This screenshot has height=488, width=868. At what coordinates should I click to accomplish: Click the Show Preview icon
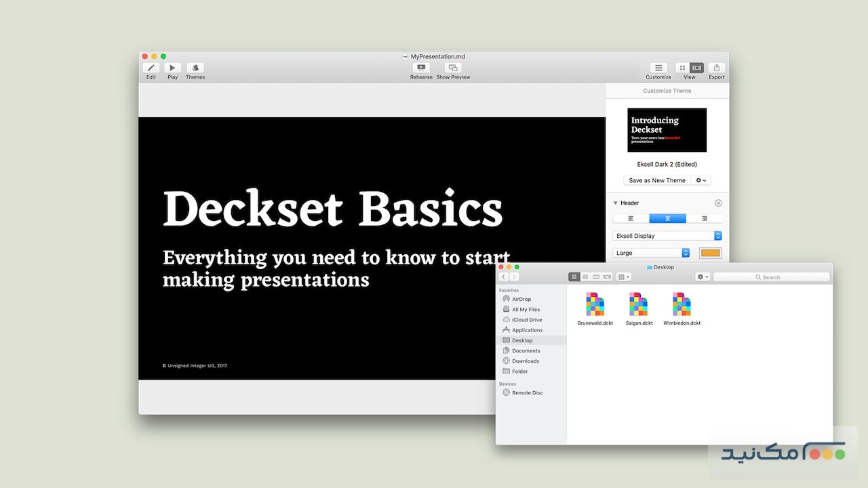(453, 68)
